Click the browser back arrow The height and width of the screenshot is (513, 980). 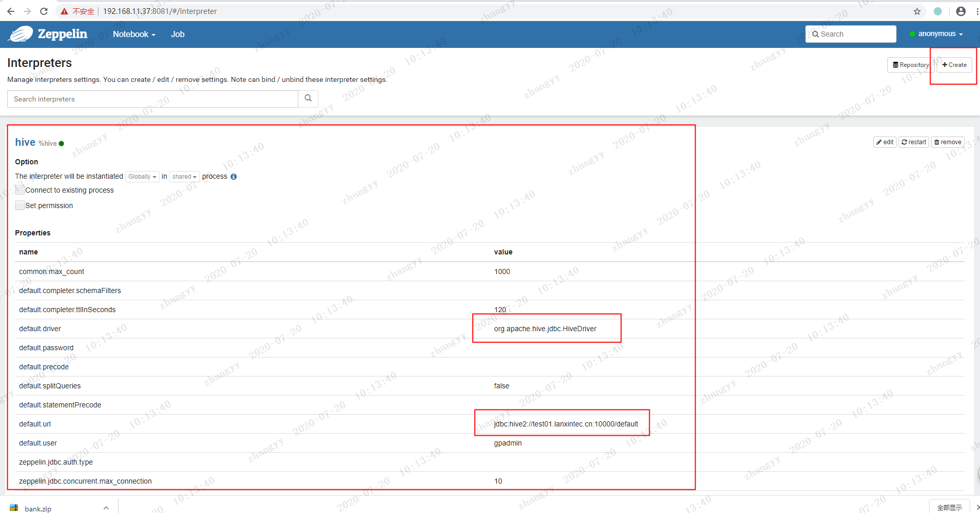(x=11, y=11)
